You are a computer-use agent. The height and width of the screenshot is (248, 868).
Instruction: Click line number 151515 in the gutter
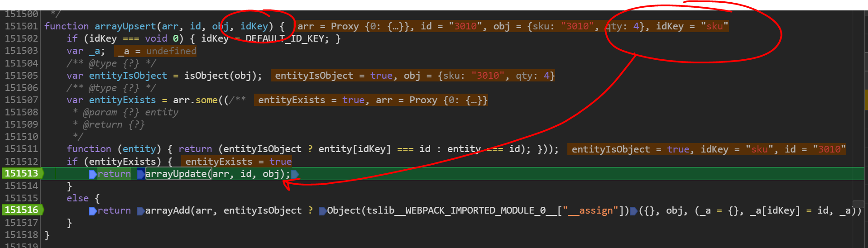[x=21, y=198]
